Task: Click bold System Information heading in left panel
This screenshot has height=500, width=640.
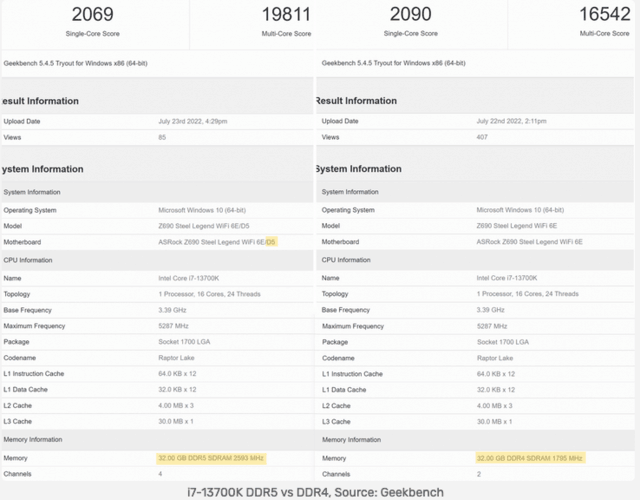Action: pyautogui.click(x=42, y=169)
